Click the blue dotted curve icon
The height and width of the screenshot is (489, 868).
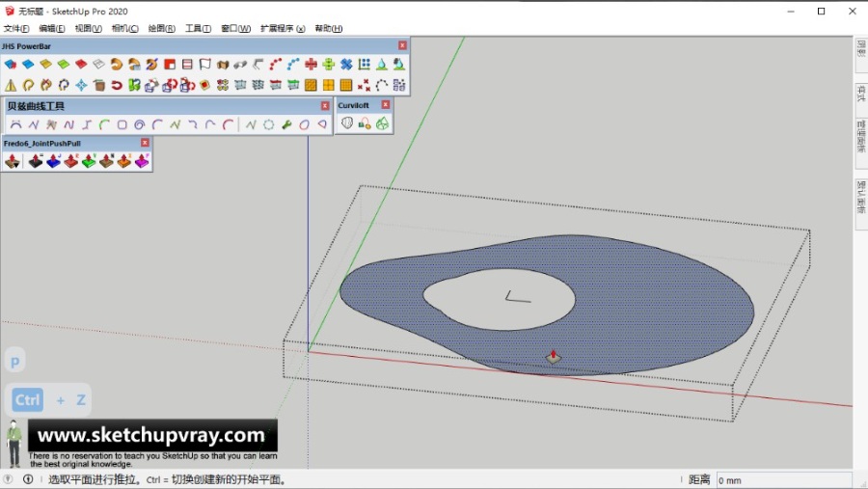pyautogui.click(x=293, y=65)
